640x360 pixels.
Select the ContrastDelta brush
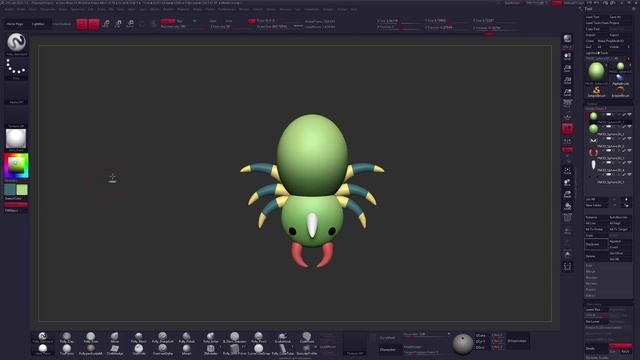click(162, 349)
